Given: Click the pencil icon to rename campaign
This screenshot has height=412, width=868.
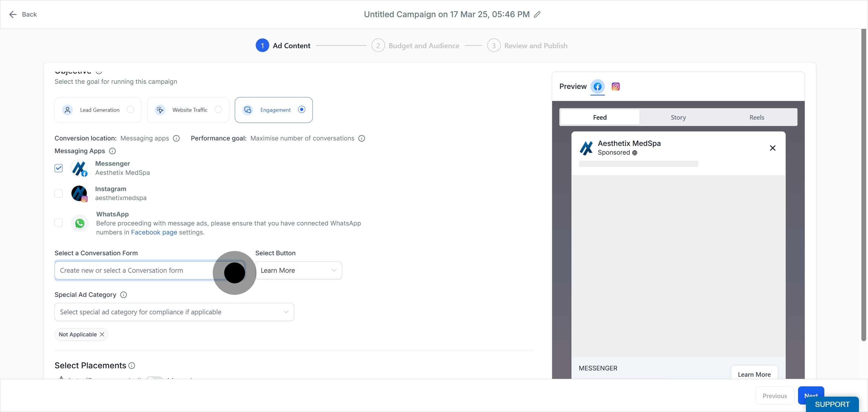Looking at the screenshot, I should 537,14.
